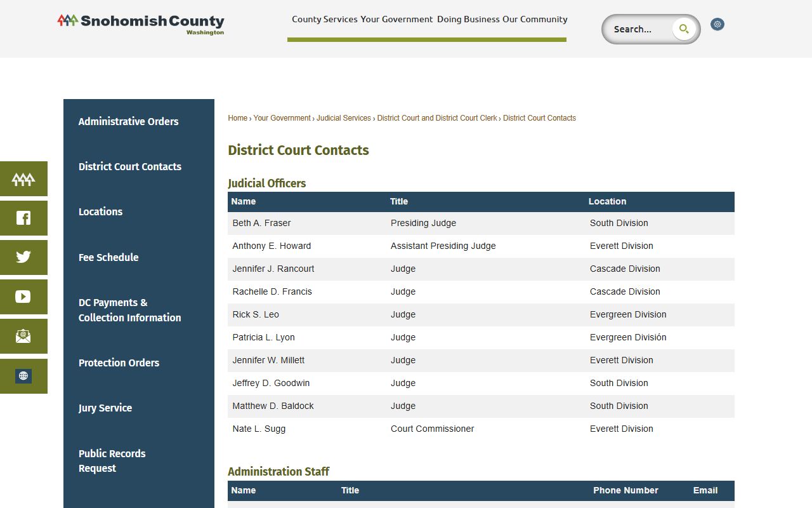Screen dimensions: 812x508
Task: Select the name Rick S. Leo
Action: coord(256,314)
